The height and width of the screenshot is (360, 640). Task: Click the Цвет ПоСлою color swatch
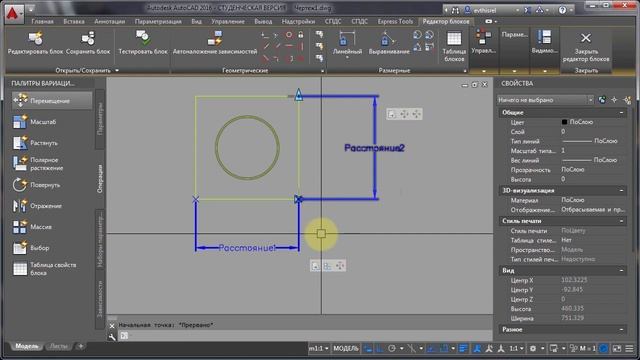point(564,122)
